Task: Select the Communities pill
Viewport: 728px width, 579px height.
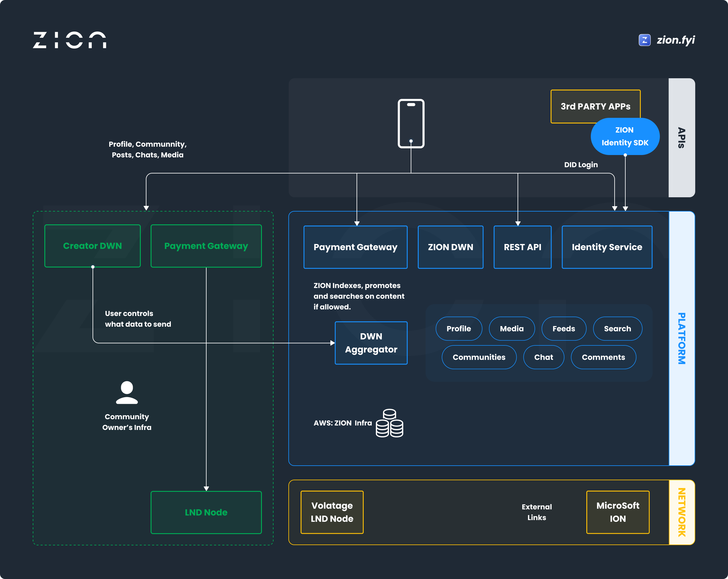Action: click(479, 357)
